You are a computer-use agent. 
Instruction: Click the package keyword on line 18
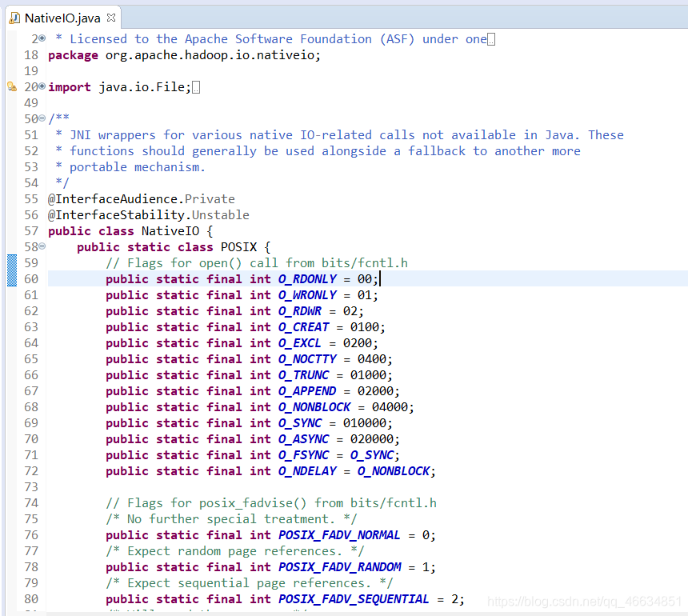73,54
